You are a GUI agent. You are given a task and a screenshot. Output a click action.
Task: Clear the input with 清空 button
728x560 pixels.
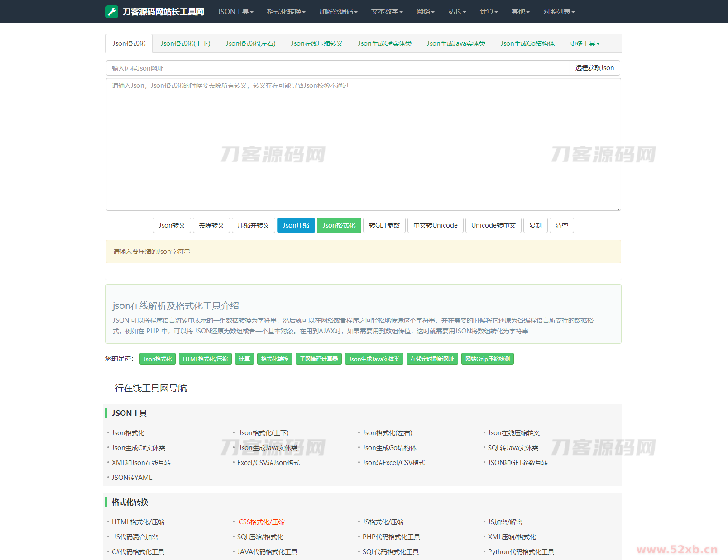(561, 226)
